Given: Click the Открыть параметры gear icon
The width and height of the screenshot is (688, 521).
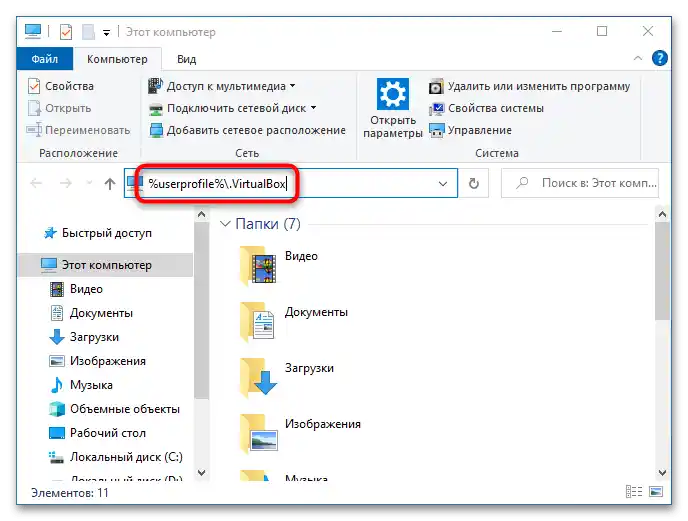Looking at the screenshot, I should (x=393, y=93).
